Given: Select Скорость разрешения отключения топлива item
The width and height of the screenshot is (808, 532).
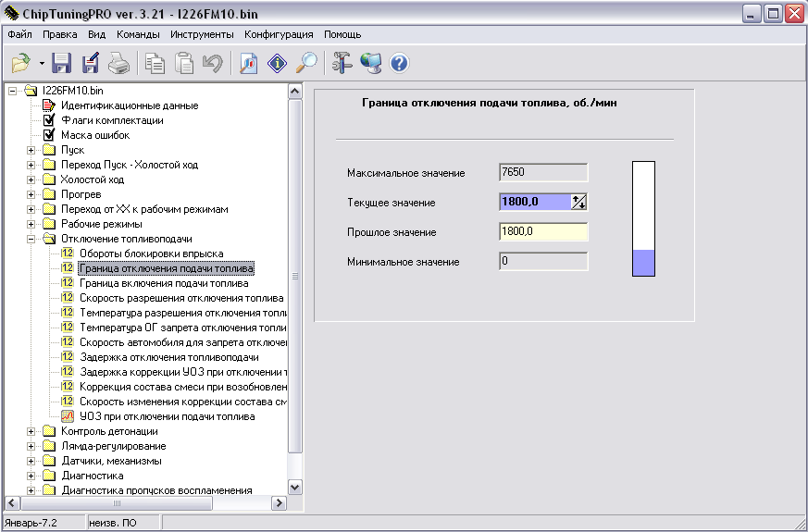Looking at the screenshot, I should click(181, 298).
